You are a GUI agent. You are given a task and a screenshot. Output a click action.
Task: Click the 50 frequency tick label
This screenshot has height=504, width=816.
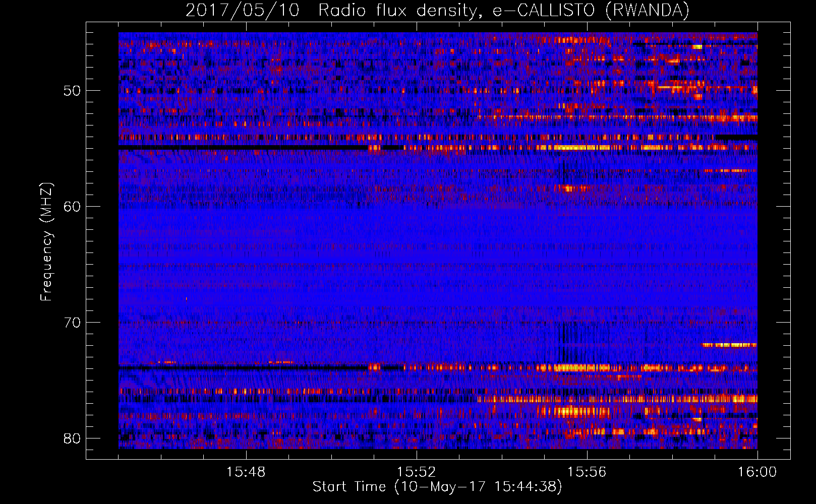coord(72,91)
